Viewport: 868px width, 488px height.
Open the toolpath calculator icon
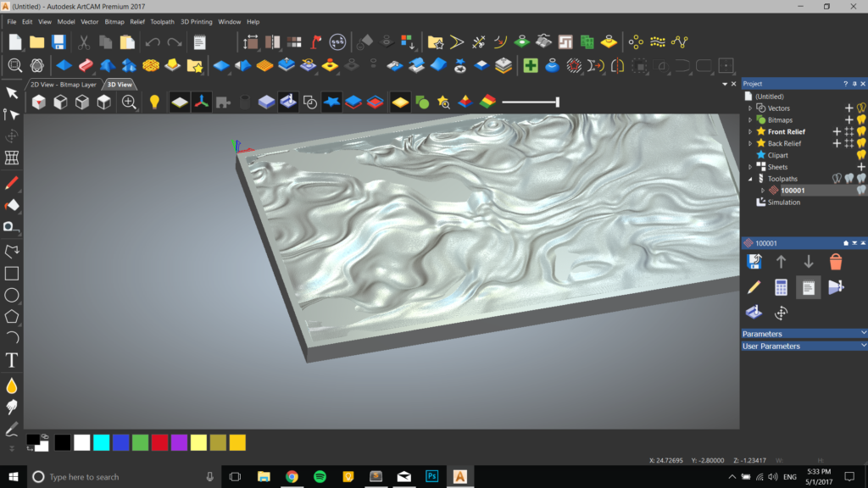(781, 288)
